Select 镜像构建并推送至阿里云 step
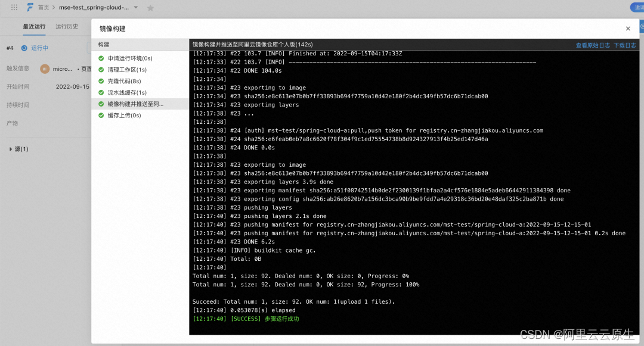Screen dimensions: 644x346 click(x=140, y=104)
